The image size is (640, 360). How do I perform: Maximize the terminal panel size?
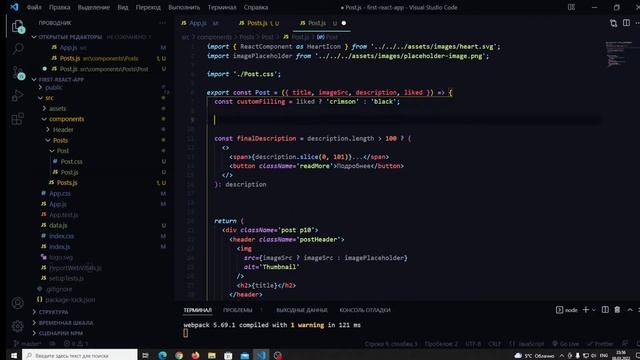coord(630,310)
